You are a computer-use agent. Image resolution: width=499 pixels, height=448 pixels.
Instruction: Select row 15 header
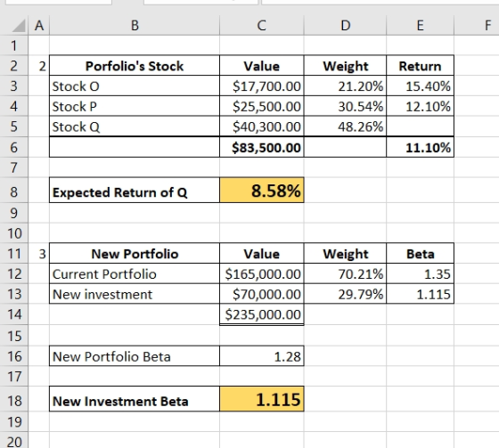13,336
